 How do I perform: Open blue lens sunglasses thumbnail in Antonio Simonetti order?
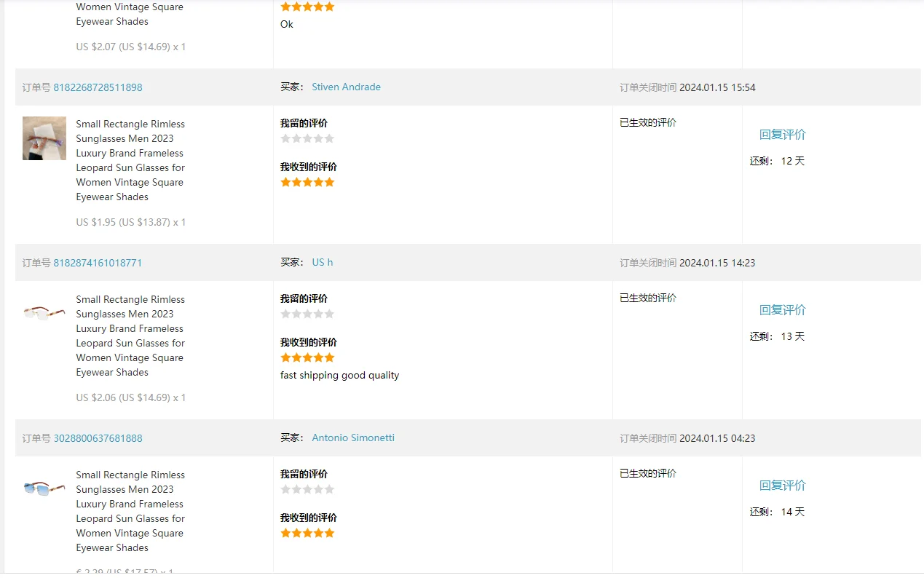tap(44, 488)
